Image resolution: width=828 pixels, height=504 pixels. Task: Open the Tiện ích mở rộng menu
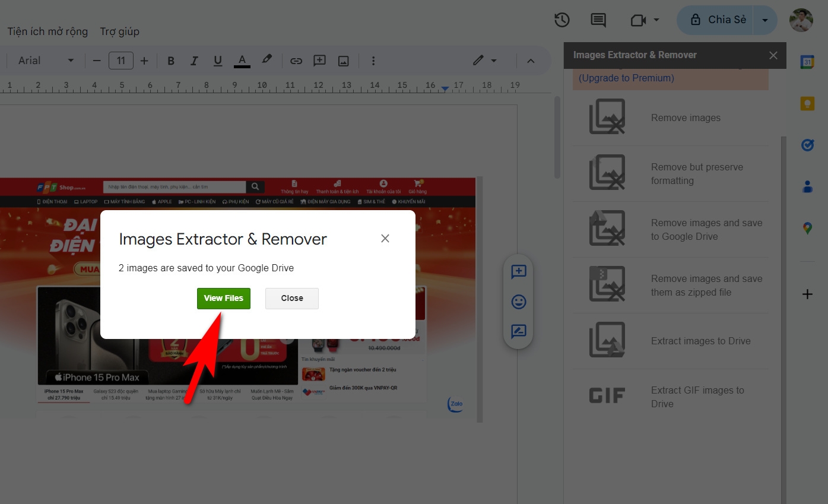[x=47, y=31]
